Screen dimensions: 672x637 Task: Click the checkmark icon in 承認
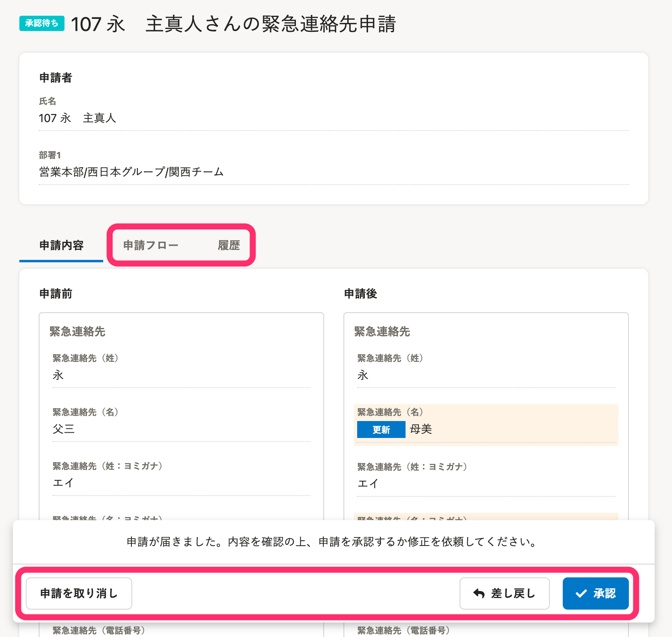[581, 593]
